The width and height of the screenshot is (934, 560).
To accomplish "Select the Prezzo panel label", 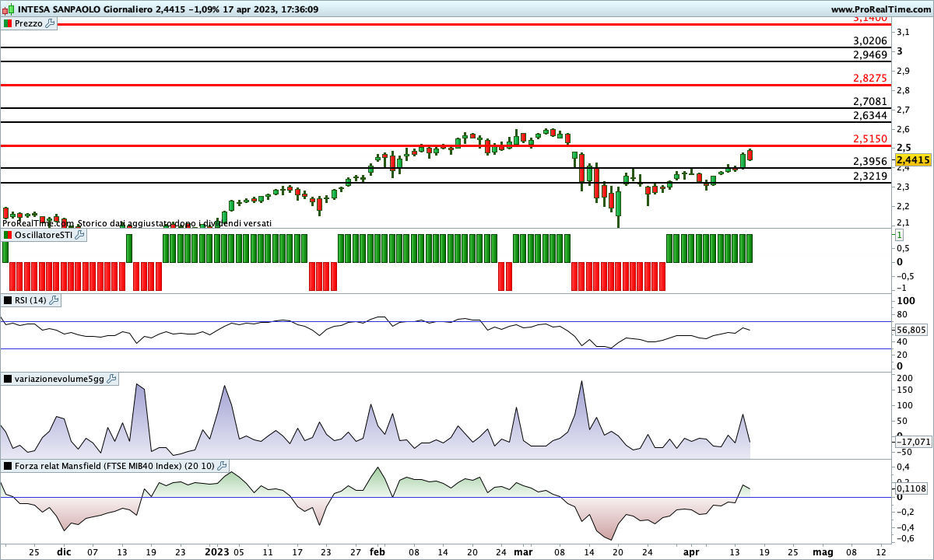I will pyautogui.click(x=29, y=23).
